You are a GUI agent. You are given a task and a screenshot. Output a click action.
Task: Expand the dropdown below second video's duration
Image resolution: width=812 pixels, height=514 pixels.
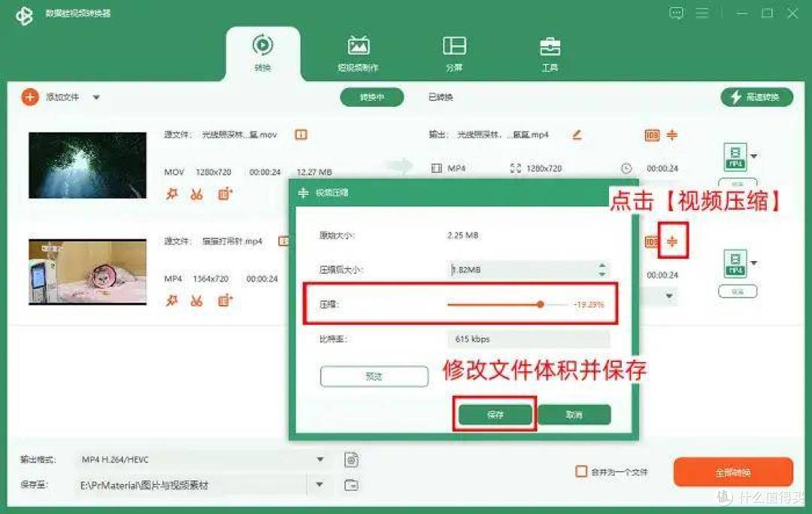pos(669,296)
